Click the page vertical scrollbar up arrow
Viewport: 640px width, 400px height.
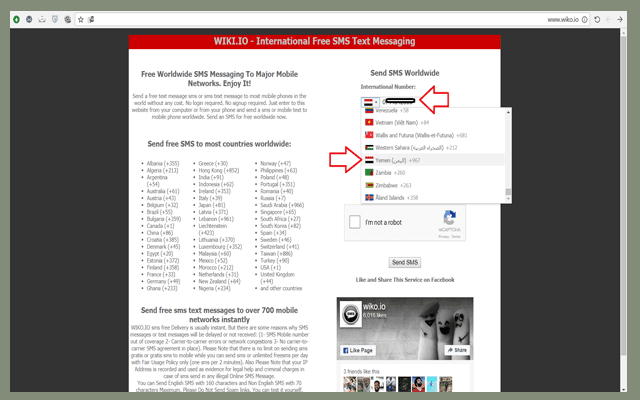point(623,33)
